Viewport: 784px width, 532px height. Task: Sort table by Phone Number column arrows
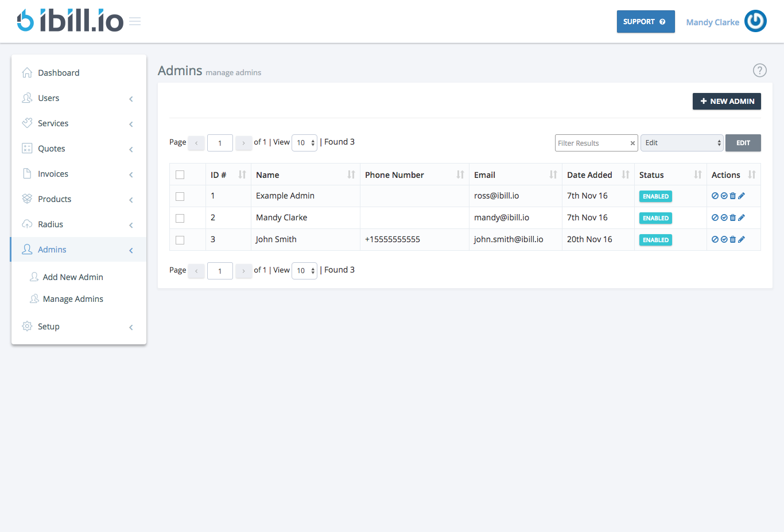coord(460,174)
